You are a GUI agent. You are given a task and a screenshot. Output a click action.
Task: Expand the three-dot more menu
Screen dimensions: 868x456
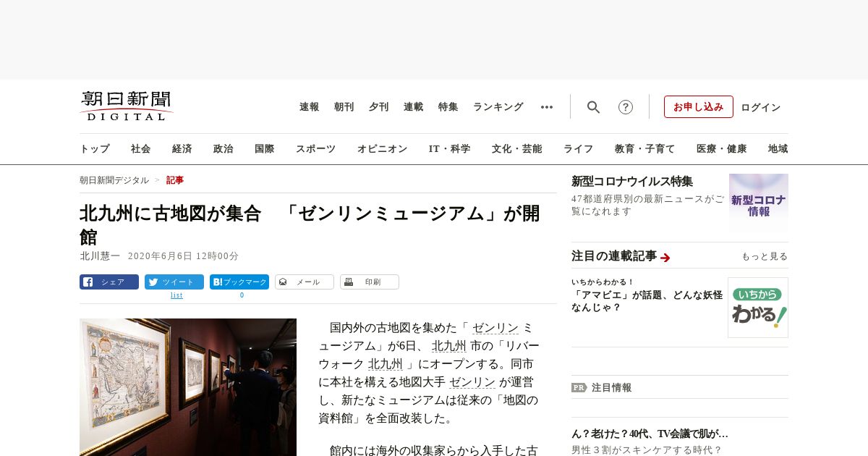pos(547,107)
